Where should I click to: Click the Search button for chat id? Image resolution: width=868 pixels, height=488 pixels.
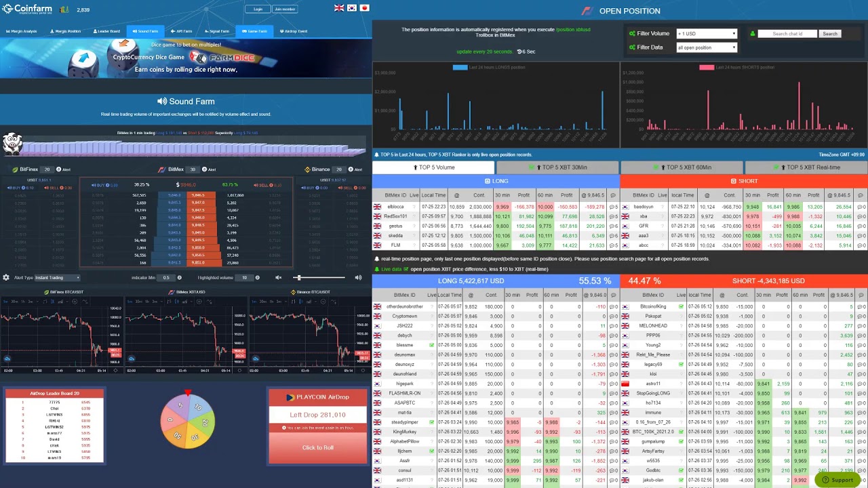(x=830, y=33)
